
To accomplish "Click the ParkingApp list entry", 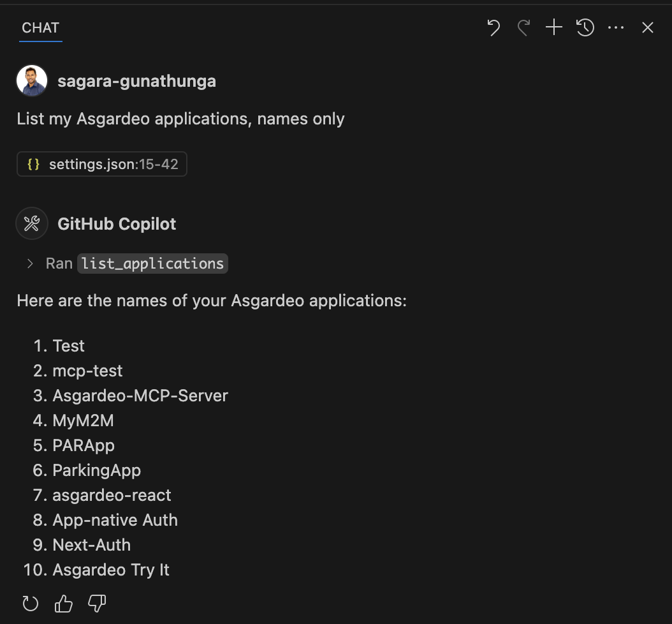I will point(96,470).
